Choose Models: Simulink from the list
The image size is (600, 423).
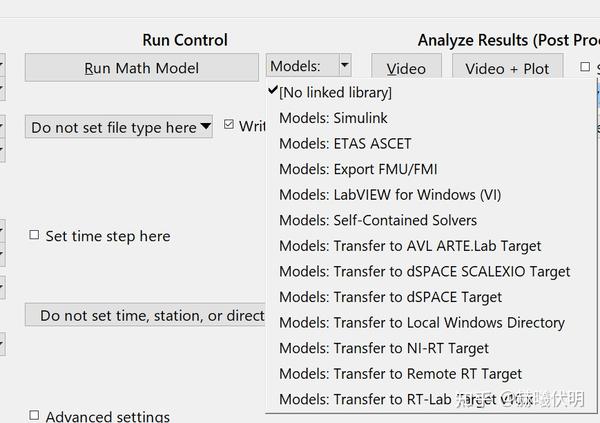point(333,118)
